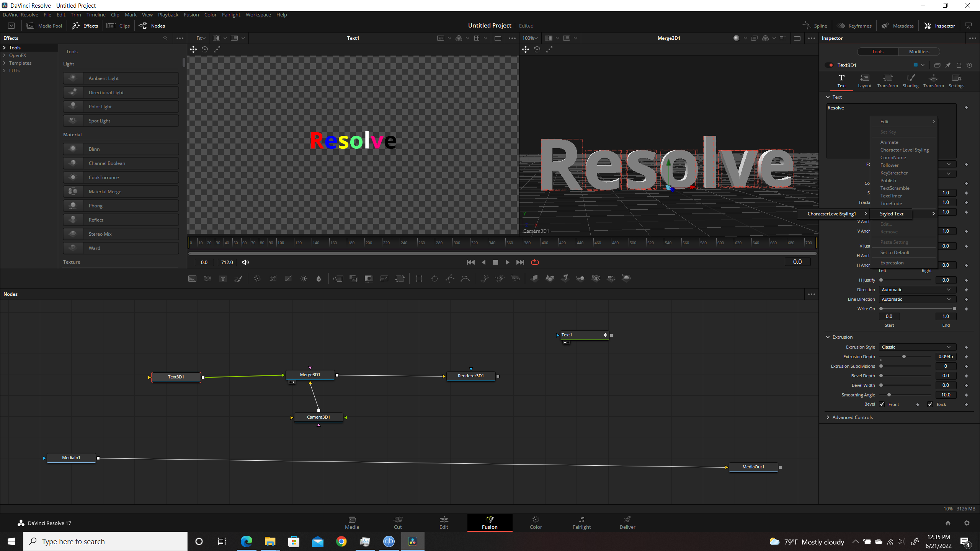Open the Fusion menu
Viewport: 980px width, 551px height.
(x=191, y=15)
